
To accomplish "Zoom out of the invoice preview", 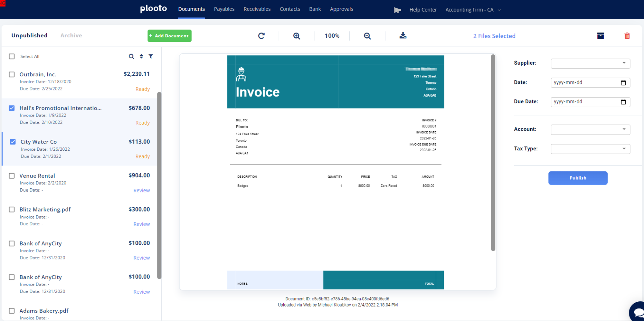I will 367,36.
